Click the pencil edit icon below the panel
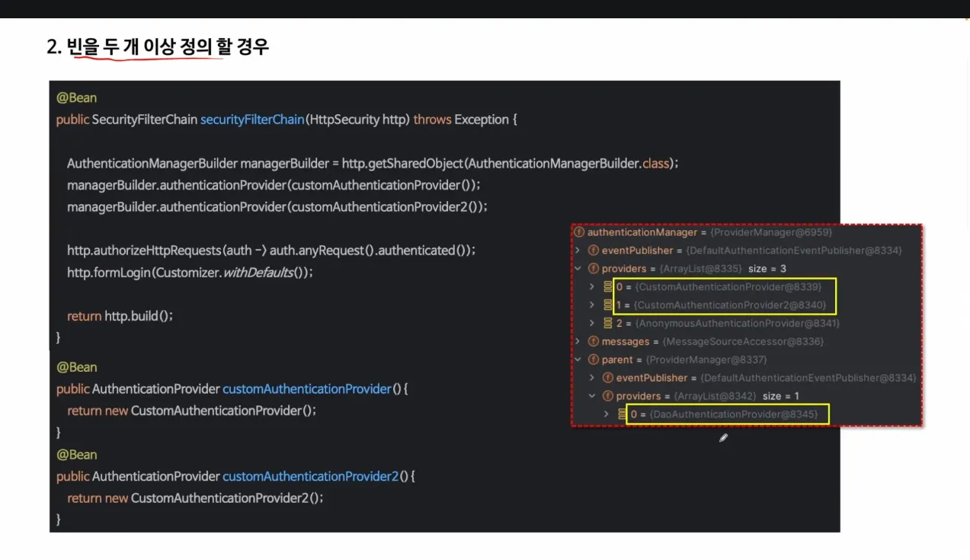 click(722, 437)
